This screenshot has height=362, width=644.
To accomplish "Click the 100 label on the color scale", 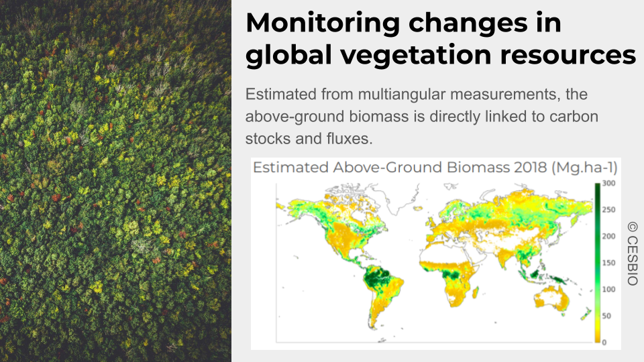I will (608, 290).
